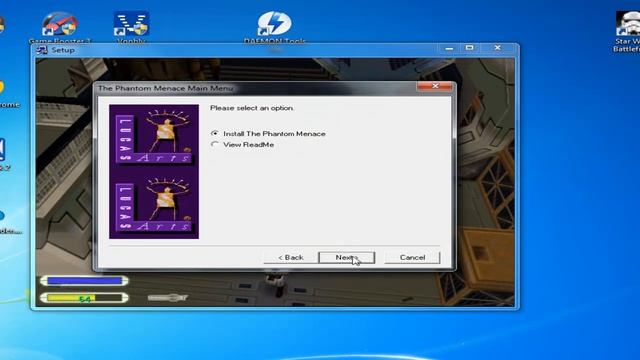Minimize the Setup window
The width and height of the screenshot is (640, 360).
(x=449, y=48)
